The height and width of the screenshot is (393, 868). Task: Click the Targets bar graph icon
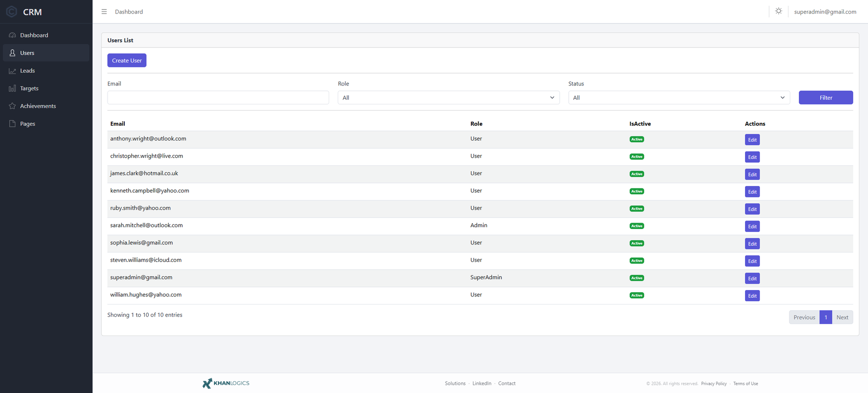point(12,89)
